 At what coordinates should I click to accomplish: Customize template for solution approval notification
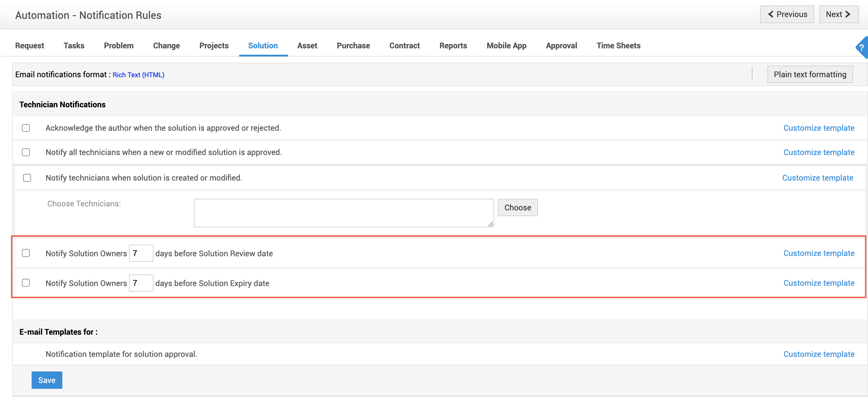(x=818, y=354)
